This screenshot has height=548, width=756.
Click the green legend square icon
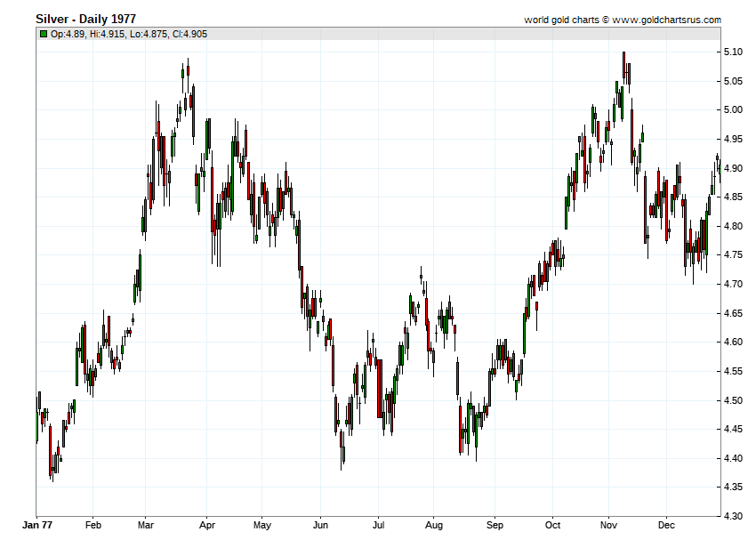[x=44, y=34]
